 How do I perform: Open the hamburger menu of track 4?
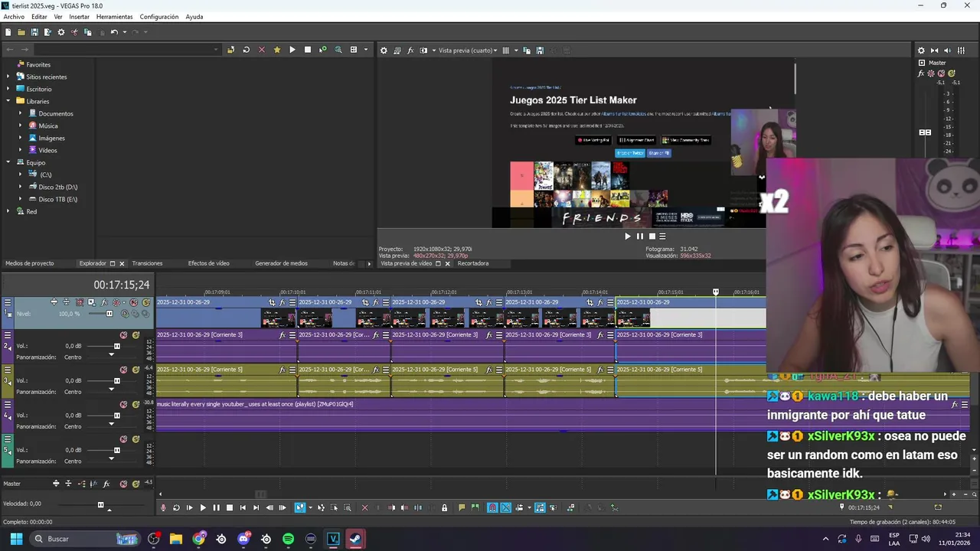(8, 405)
